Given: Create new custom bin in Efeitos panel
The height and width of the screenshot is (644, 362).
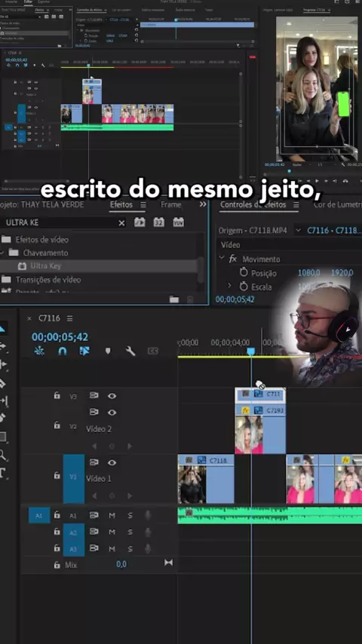Looking at the screenshot, I should pos(173,299).
